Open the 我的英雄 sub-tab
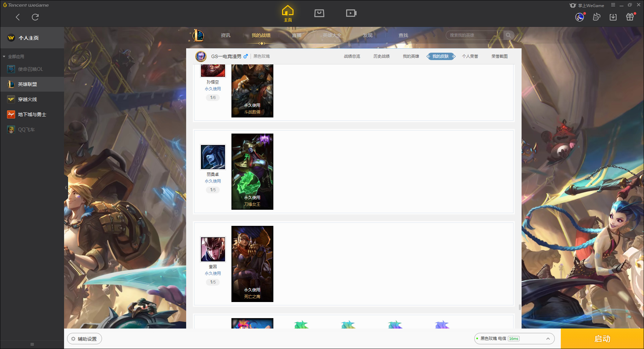 click(x=411, y=56)
